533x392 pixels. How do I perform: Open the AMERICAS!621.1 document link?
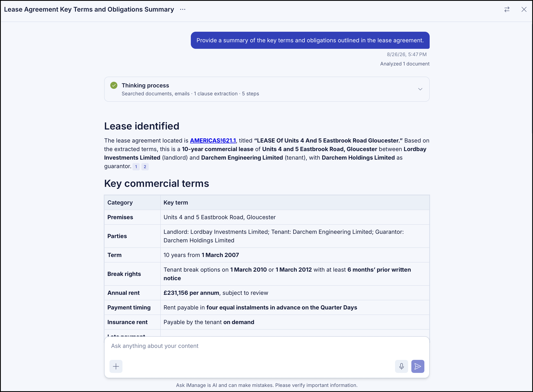[x=213, y=140]
